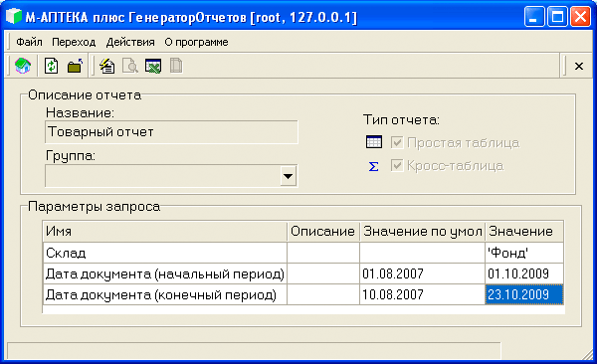This screenshot has width=597, height=364.
Task: Open the Файл menu
Action: coord(29,42)
